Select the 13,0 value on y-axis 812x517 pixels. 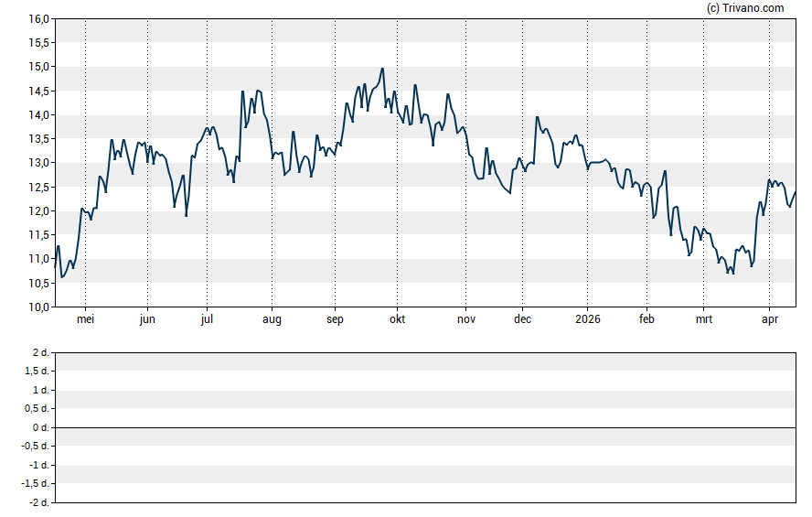(38, 163)
